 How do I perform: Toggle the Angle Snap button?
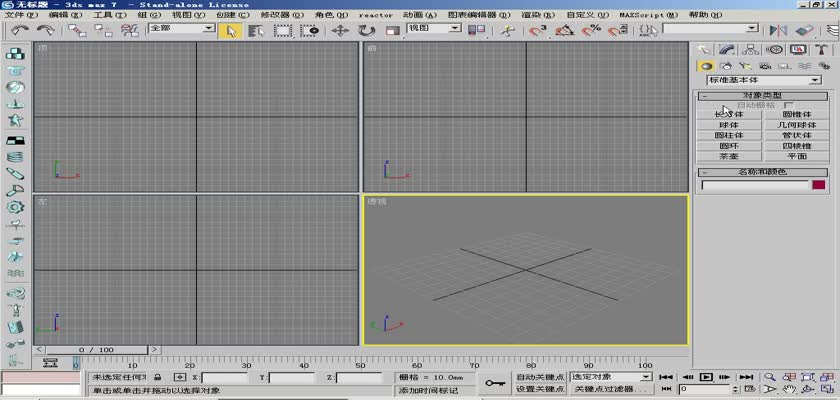564,31
